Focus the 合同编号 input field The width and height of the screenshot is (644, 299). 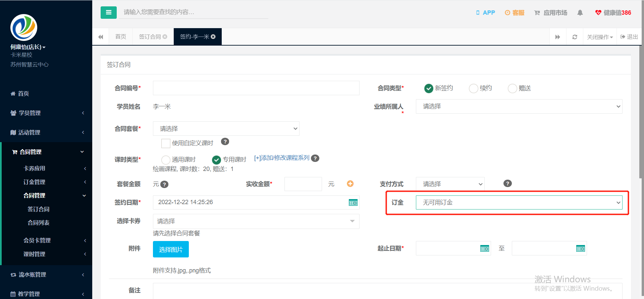[256, 88]
